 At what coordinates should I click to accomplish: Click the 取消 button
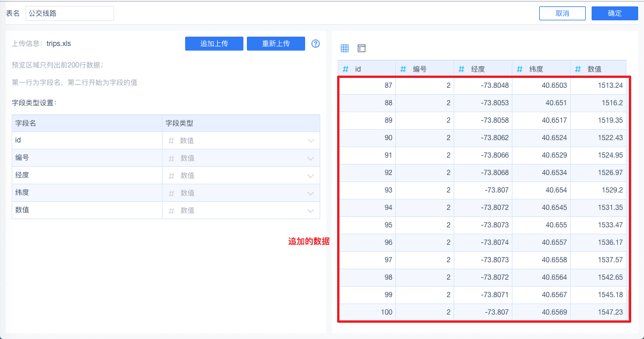[562, 13]
